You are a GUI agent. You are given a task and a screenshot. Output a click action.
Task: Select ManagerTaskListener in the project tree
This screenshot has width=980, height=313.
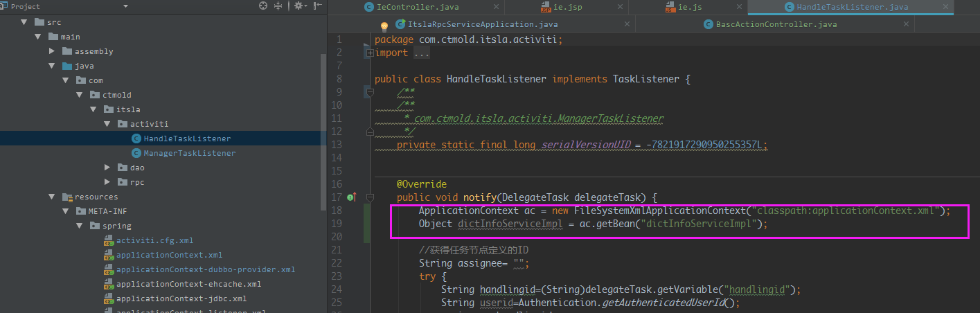pyautogui.click(x=190, y=153)
